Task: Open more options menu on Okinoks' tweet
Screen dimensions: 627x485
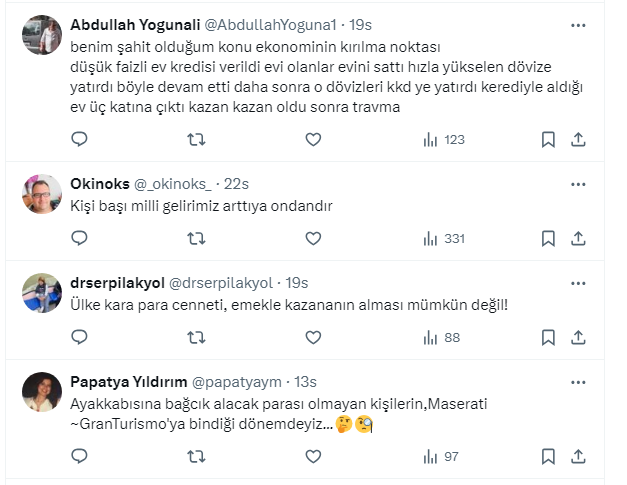Action: pyautogui.click(x=577, y=183)
